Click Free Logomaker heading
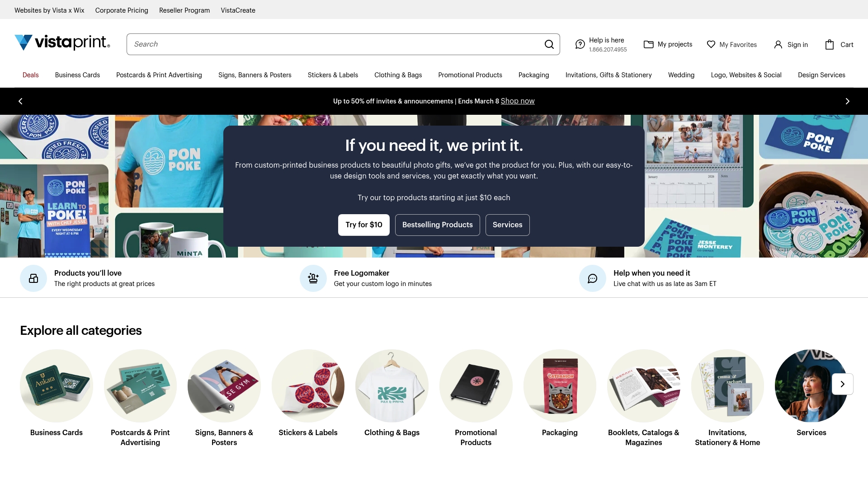The height and width of the screenshot is (488, 868). pos(362,273)
